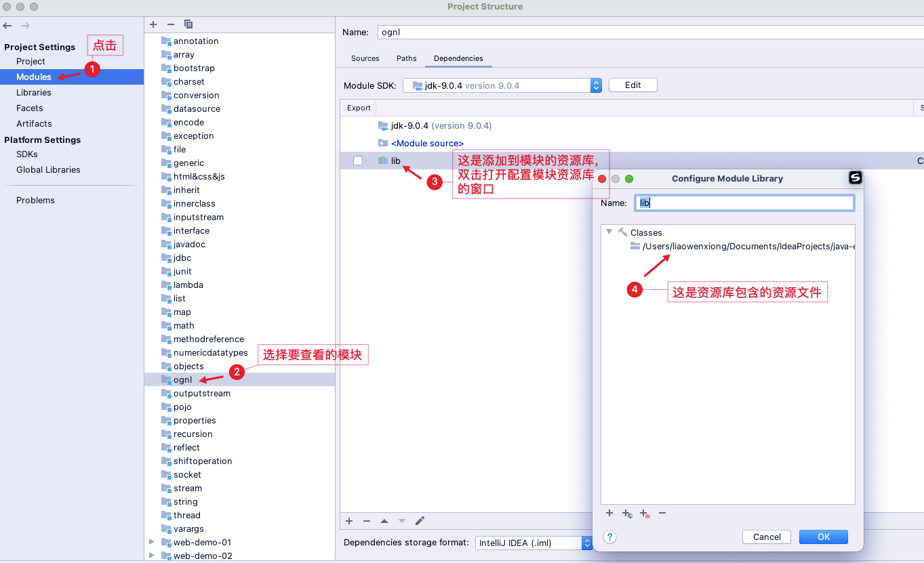The width and height of the screenshot is (924, 563).
Task: Click the annotation module folder icon
Action: tap(166, 41)
